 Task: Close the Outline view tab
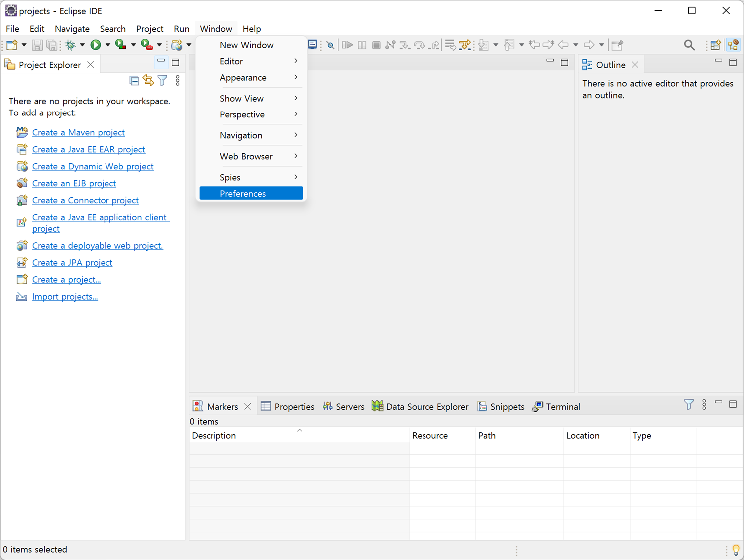[635, 65]
